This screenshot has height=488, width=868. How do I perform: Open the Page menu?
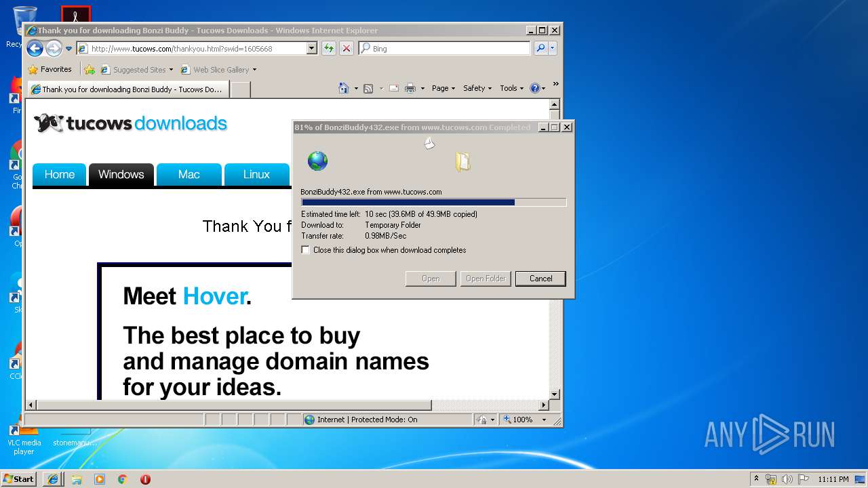pos(443,88)
